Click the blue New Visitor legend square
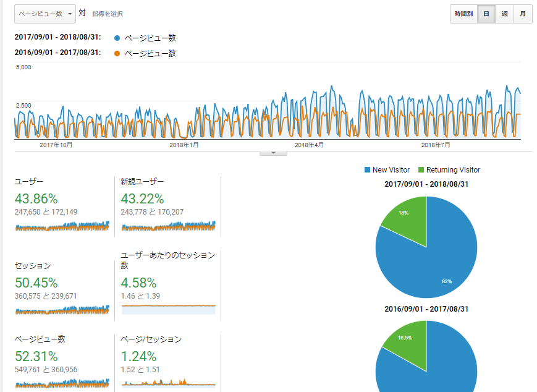Viewport: 537px width, 392px height. point(368,170)
